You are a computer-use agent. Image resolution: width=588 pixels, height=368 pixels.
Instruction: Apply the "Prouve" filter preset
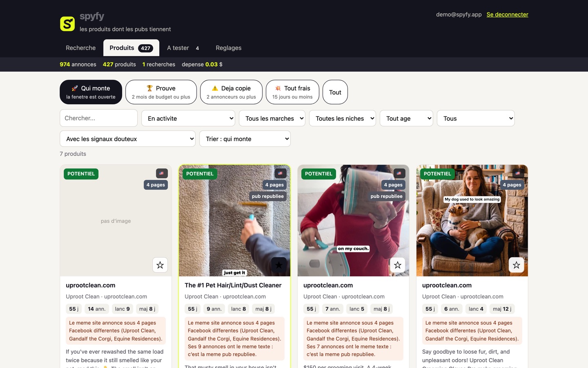point(161,92)
